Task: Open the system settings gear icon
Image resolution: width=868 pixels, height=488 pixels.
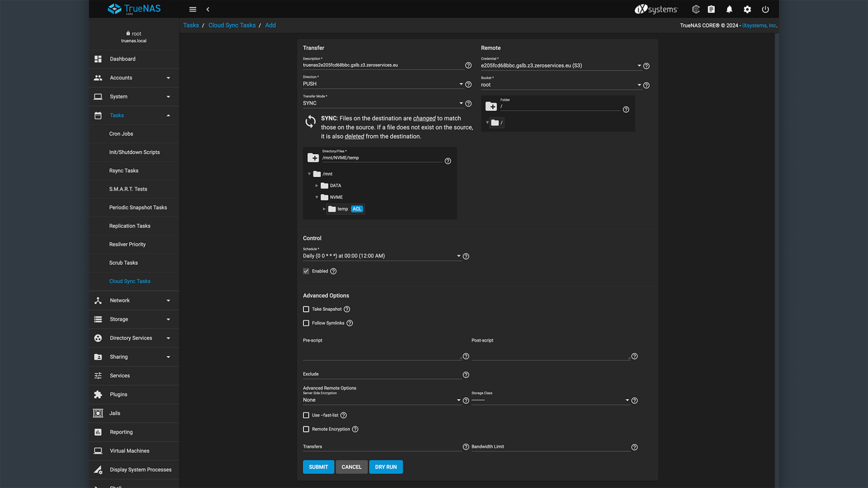Action: pos(747,9)
